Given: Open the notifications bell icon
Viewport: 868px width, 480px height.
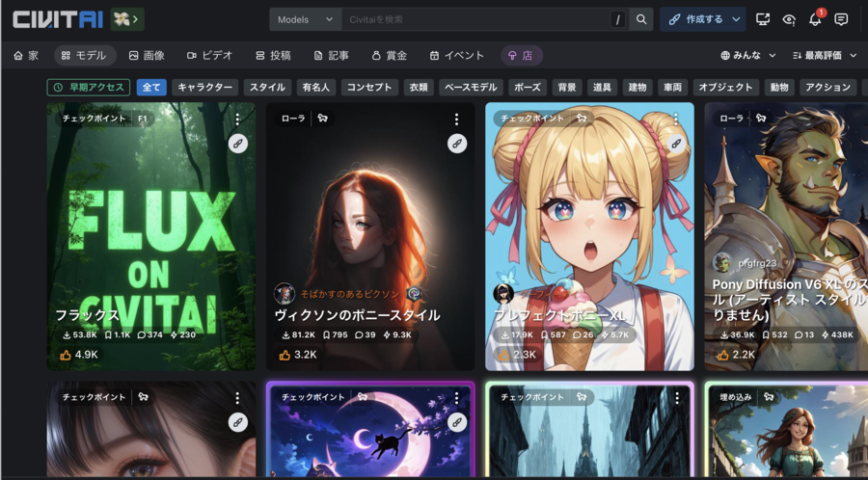Looking at the screenshot, I should point(815,19).
